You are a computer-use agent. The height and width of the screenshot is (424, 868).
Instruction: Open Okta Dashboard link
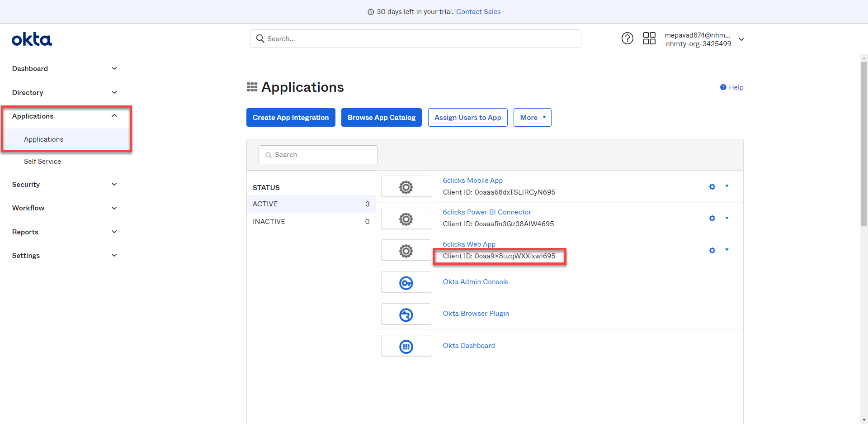(469, 346)
